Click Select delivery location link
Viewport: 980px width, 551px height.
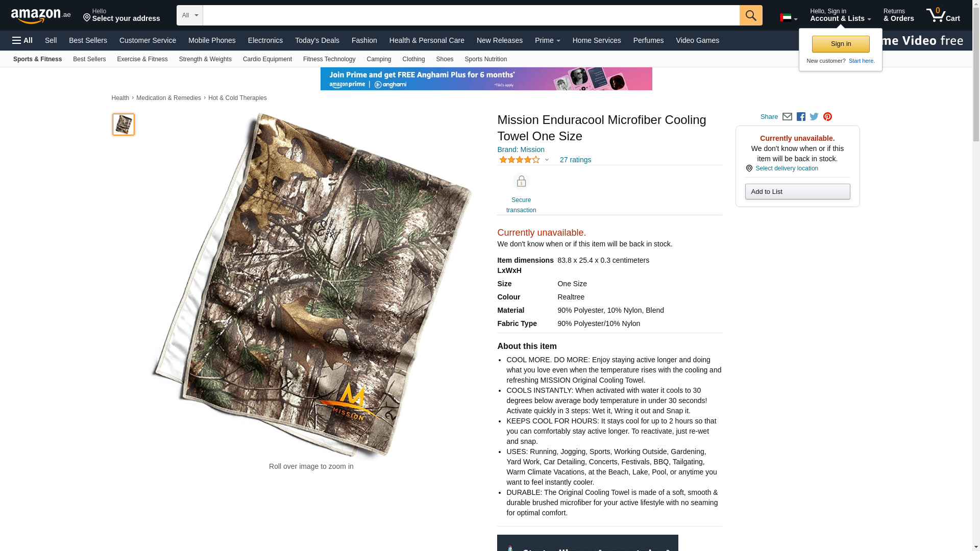tap(787, 168)
